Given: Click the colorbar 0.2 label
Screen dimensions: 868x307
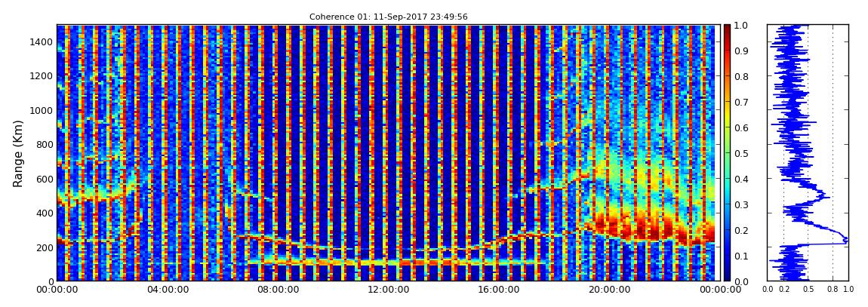Looking at the screenshot, I should point(740,230).
